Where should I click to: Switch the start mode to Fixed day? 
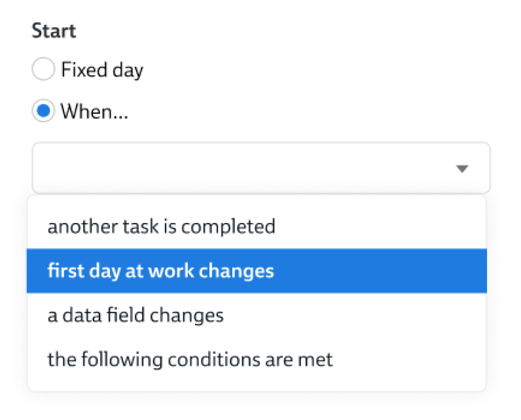(43, 70)
